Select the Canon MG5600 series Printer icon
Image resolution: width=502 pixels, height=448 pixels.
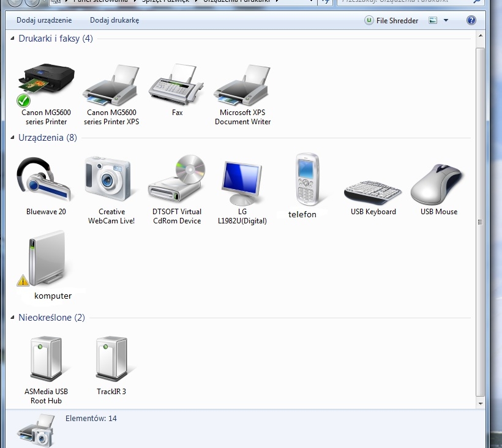pyautogui.click(x=46, y=85)
